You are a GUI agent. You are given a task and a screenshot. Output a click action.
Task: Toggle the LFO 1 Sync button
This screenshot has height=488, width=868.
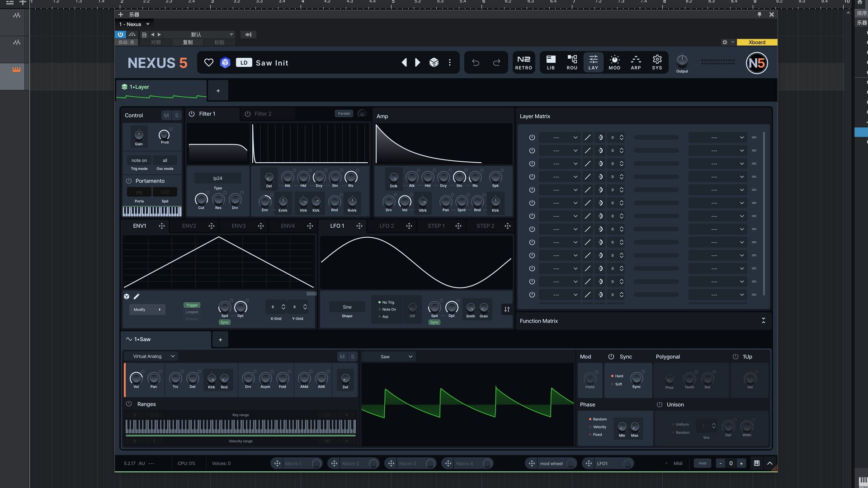pos(434,323)
